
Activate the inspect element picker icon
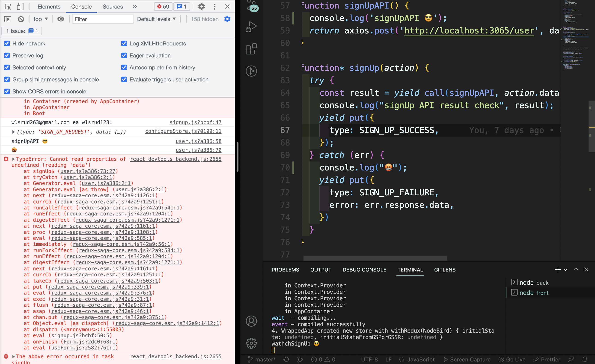(x=8, y=6)
